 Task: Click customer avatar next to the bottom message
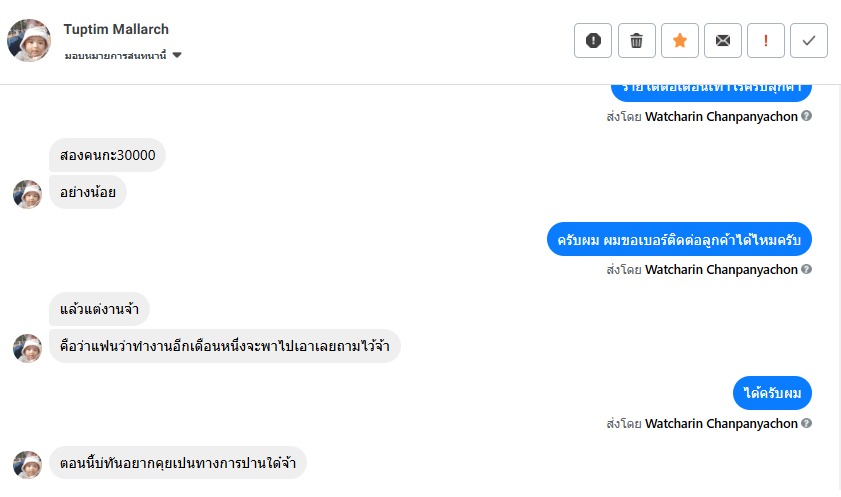[27, 464]
